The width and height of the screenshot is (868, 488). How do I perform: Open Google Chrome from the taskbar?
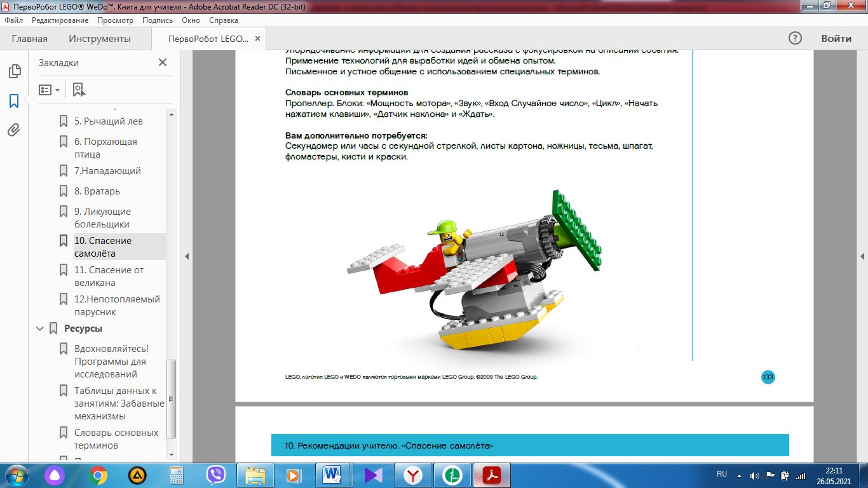click(98, 475)
